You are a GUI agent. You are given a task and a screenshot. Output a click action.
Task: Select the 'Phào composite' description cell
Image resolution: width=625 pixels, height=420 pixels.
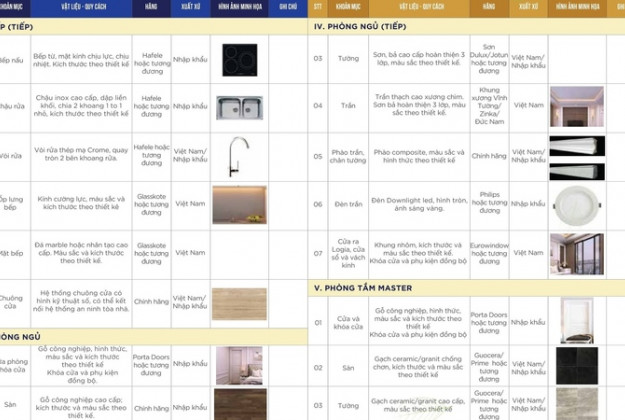click(419, 156)
